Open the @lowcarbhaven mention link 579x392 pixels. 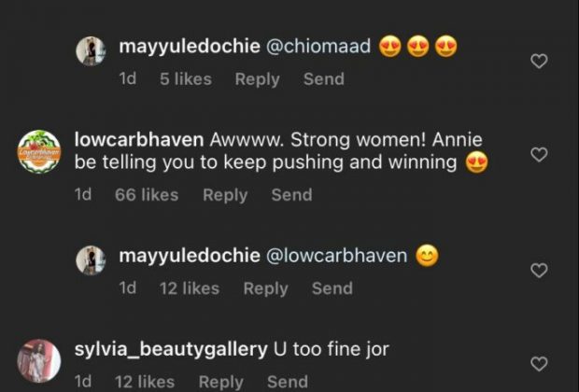pos(337,256)
